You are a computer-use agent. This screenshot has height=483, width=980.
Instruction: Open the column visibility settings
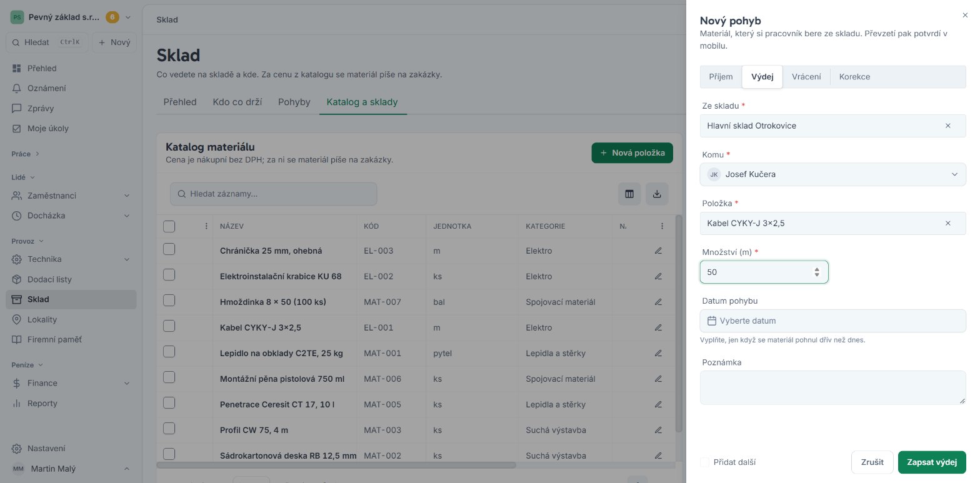click(x=629, y=194)
